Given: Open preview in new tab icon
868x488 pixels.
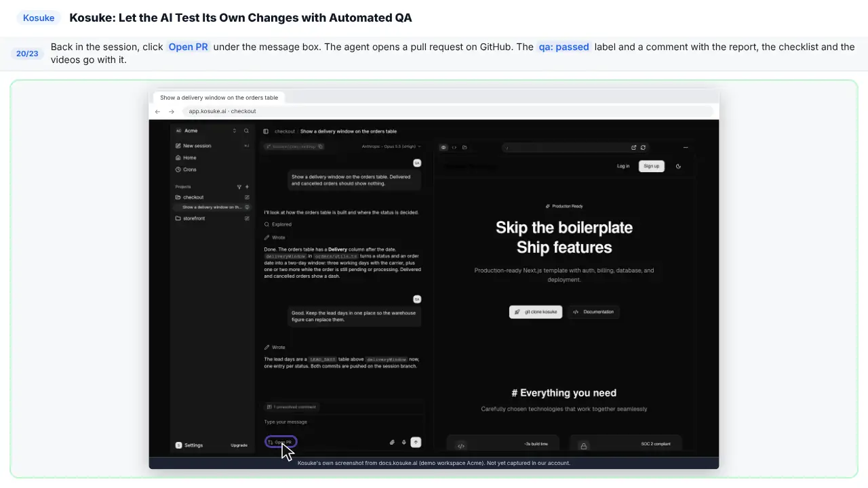Looking at the screenshot, I should pos(633,147).
